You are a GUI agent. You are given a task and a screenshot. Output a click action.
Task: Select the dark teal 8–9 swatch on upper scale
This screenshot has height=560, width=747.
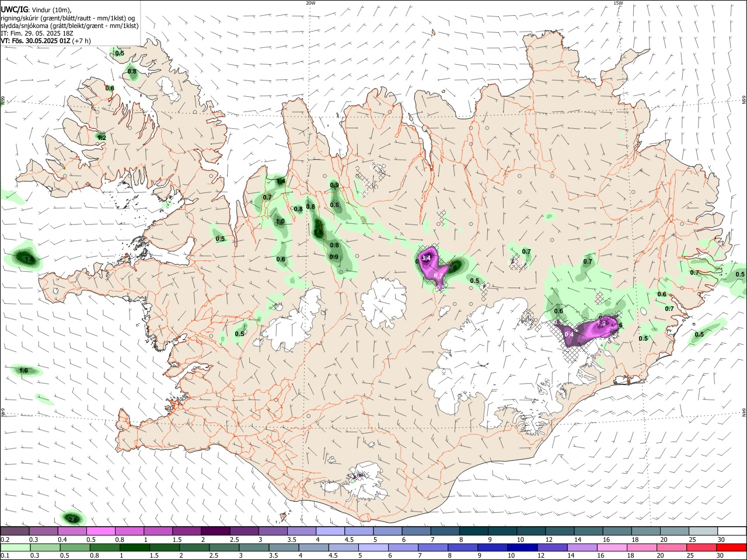coord(474,531)
